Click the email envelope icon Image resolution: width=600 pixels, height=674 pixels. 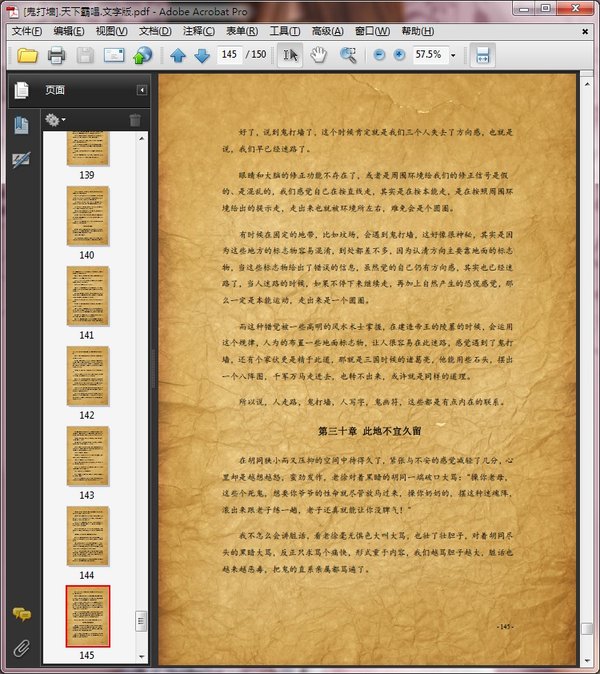(114, 55)
